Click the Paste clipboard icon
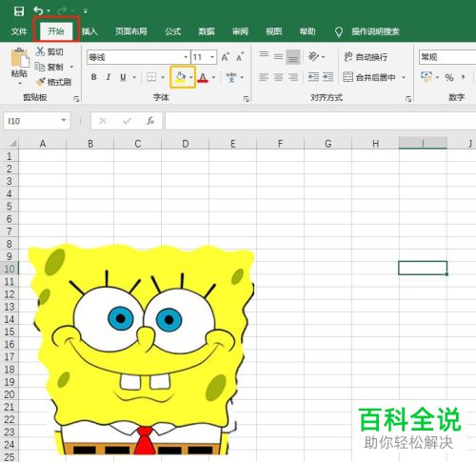 coord(19,57)
